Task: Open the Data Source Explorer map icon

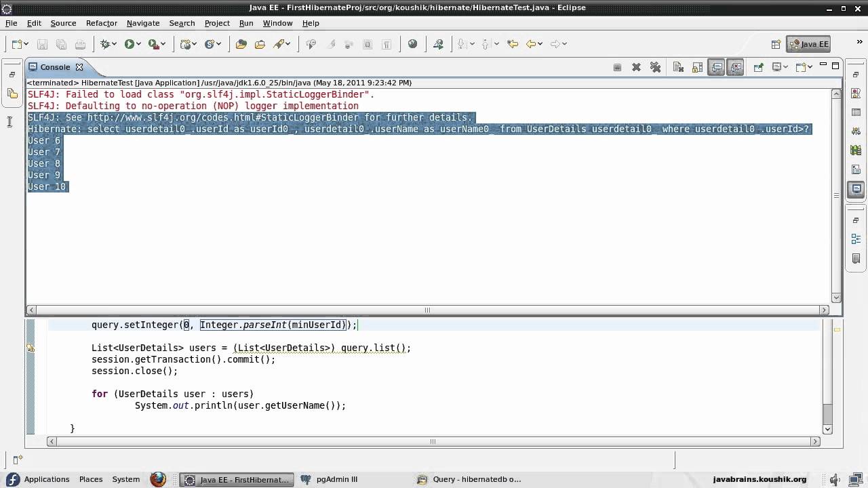Action: point(856,150)
